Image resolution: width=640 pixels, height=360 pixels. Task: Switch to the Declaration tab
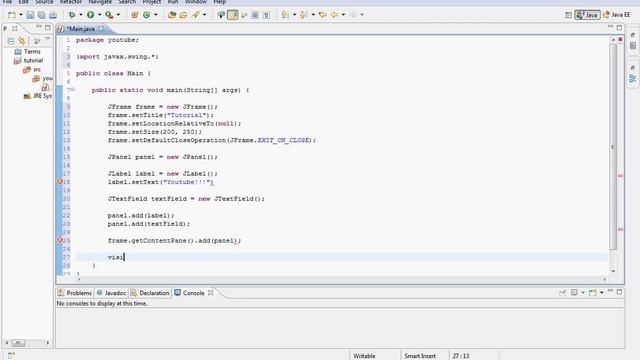[150, 293]
